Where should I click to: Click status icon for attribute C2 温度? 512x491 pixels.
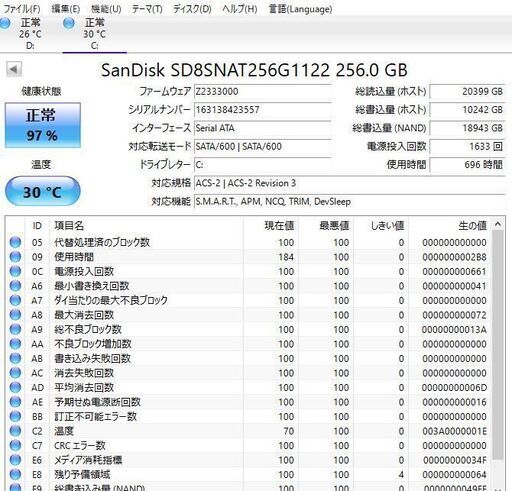point(15,431)
